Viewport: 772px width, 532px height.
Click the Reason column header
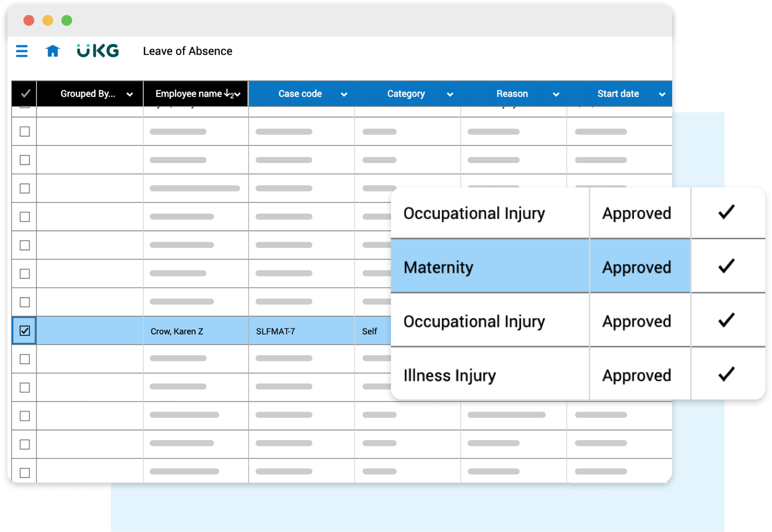tap(512, 94)
